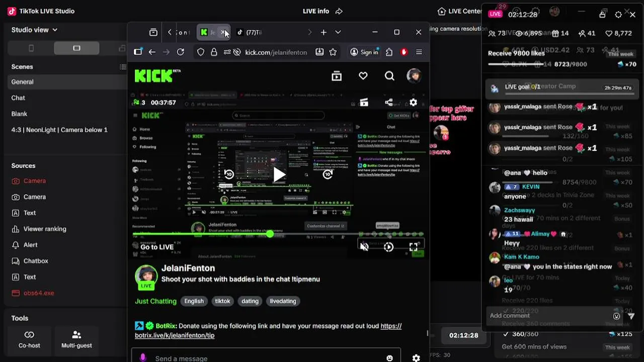Click the Kick logo

point(157,75)
